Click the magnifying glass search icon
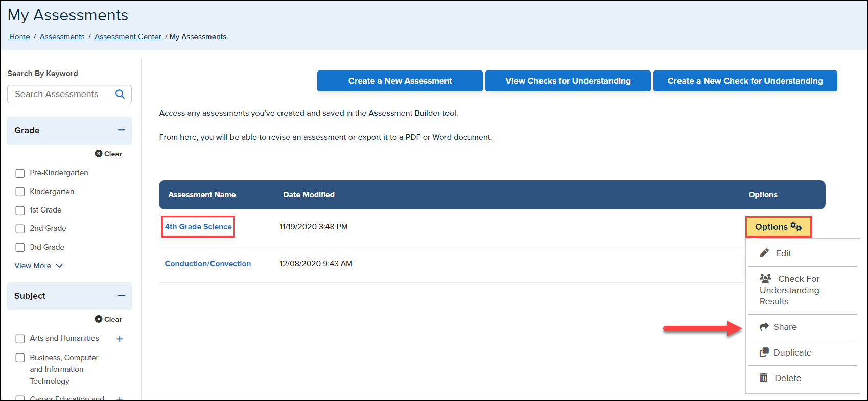This screenshot has width=868, height=401. [120, 94]
